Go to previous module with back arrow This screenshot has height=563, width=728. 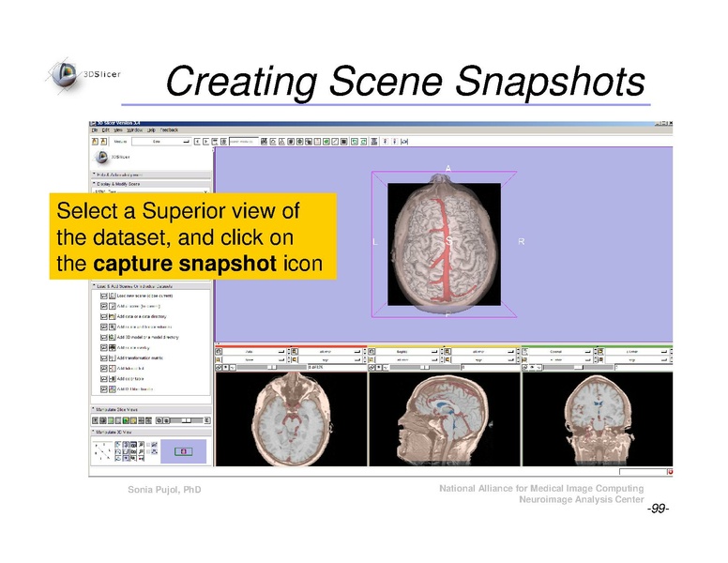click(x=197, y=141)
